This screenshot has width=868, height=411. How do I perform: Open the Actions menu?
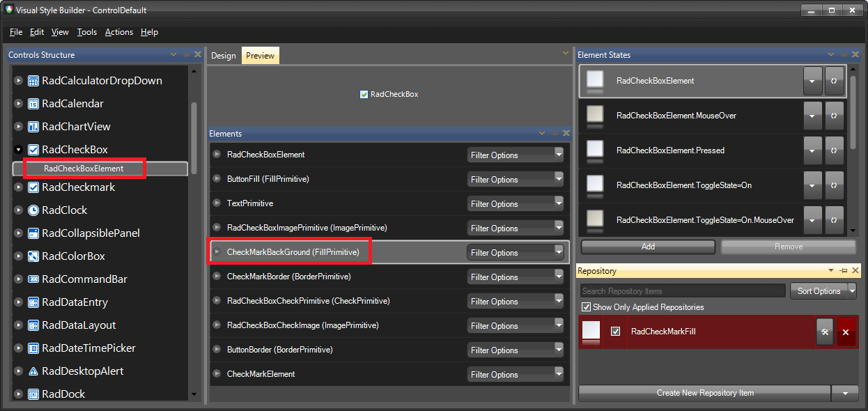point(118,32)
